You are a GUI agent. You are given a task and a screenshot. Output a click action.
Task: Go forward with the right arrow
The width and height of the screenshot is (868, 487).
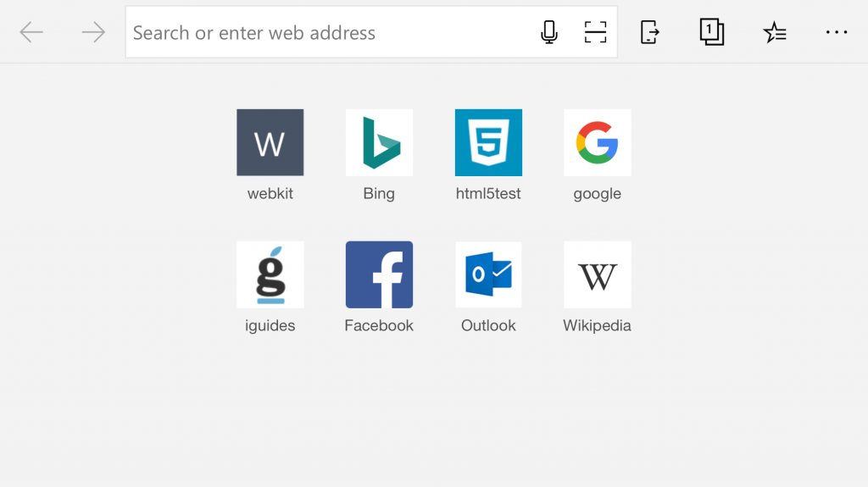pos(93,32)
